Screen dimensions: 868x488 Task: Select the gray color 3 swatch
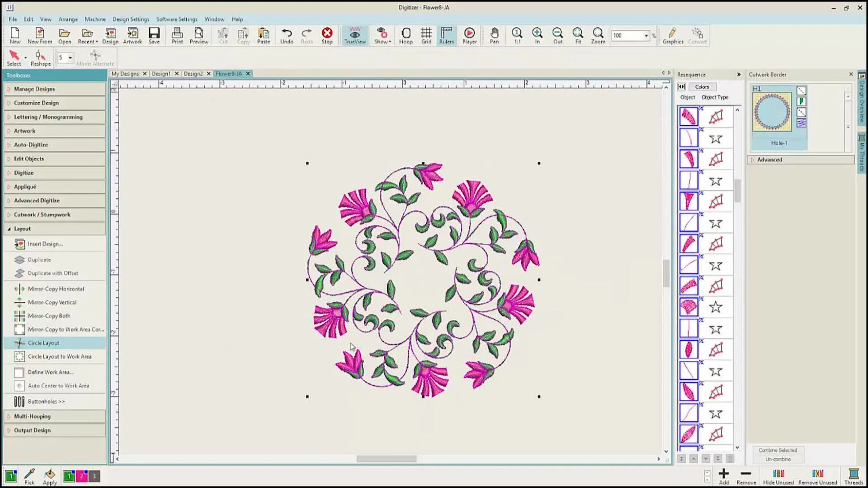pyautogui.click(x=94, y=476)
